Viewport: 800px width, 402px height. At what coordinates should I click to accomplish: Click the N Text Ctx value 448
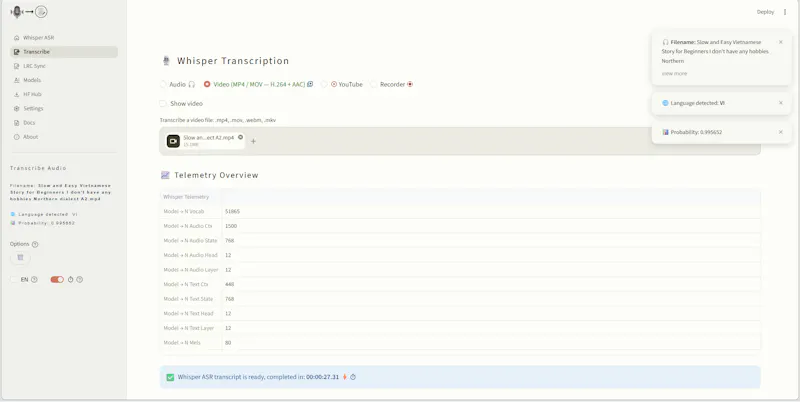(x=230, y=284)
